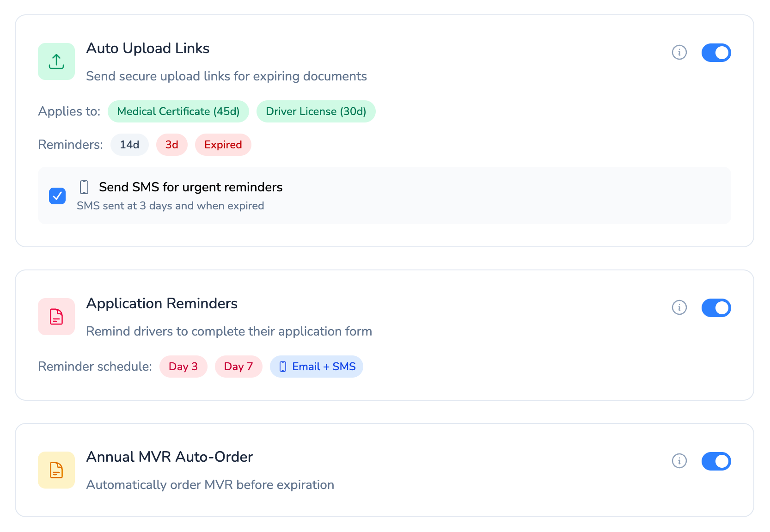Turn off the Application Reminders toggle

716,307
